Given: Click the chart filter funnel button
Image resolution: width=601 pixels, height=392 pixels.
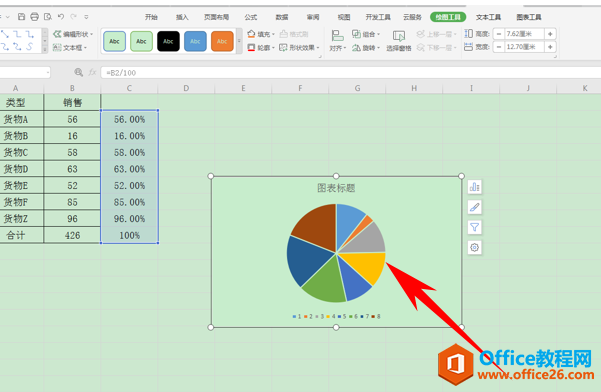Looking at the screenshot, I should [x=475, y=227].
